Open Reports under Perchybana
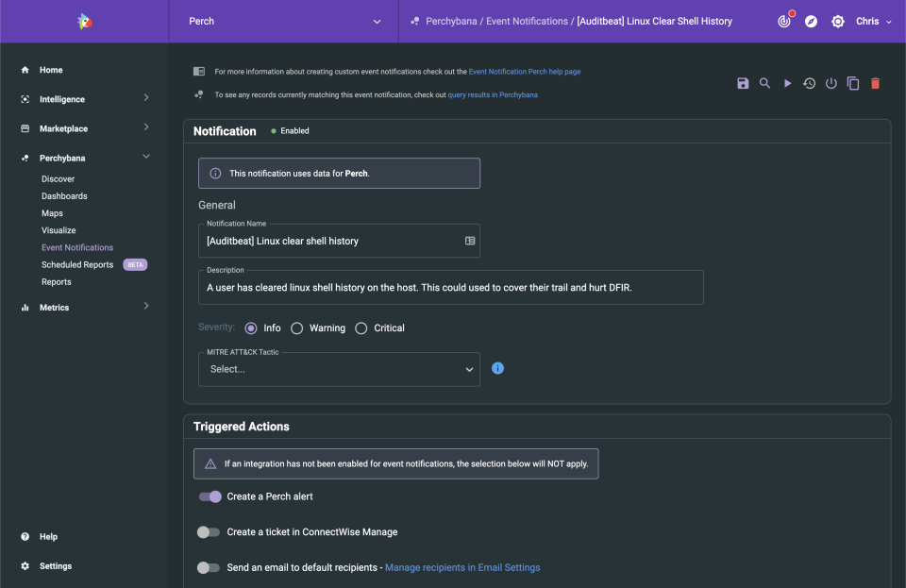The image size is (906, 588). (x=56, y=282)
